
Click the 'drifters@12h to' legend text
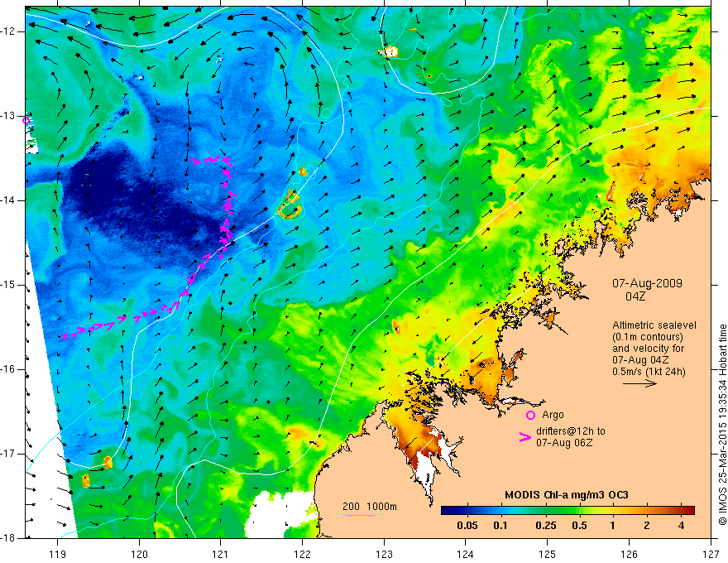pos(571,431)
